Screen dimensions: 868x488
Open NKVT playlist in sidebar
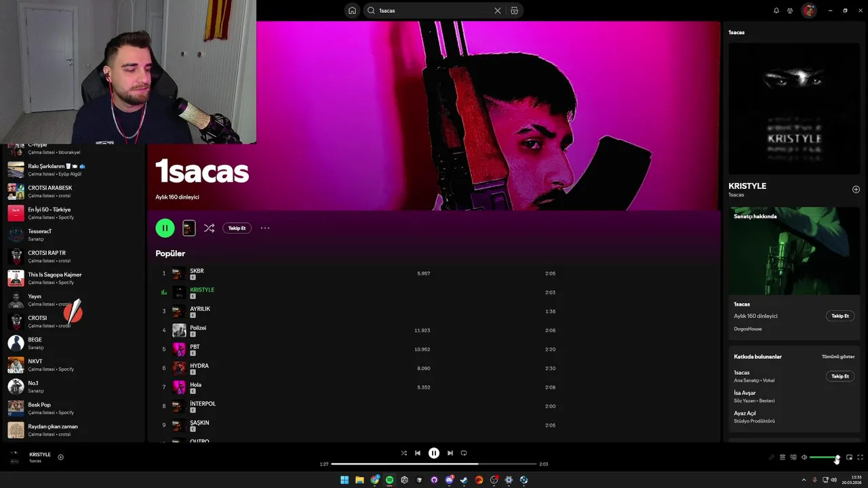pos(73,365)
